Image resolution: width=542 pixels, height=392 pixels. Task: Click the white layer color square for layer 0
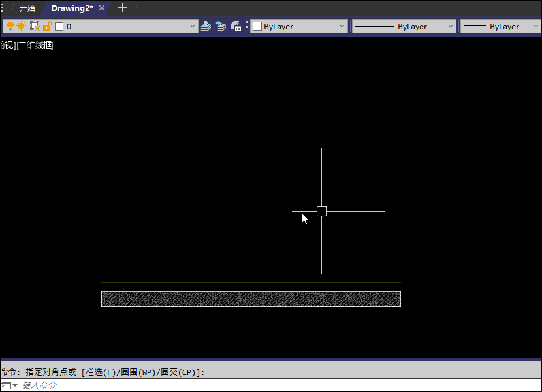tap(59, 27)
